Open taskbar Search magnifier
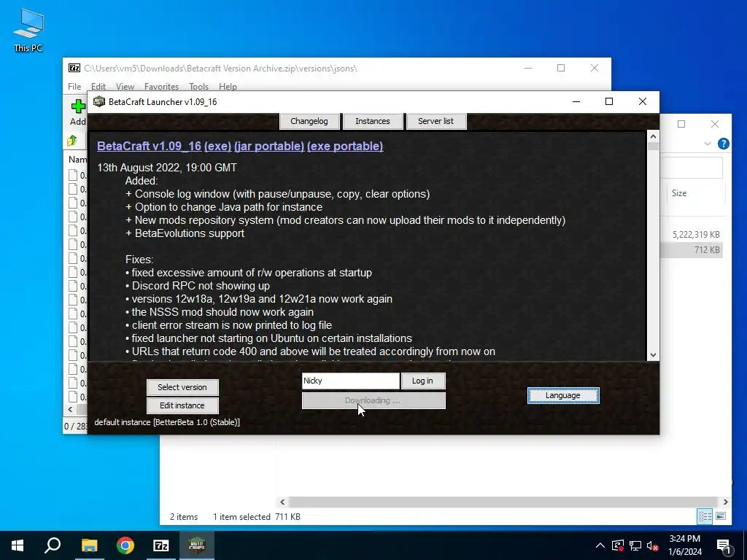Screen dimensions: 747x560 coord(53,545)
